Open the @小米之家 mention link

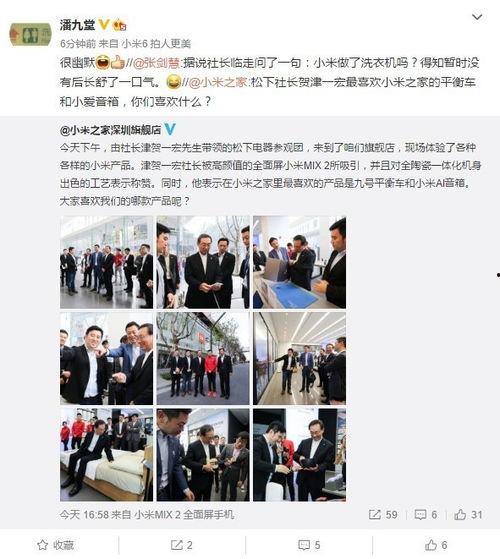tap(218, 82)
